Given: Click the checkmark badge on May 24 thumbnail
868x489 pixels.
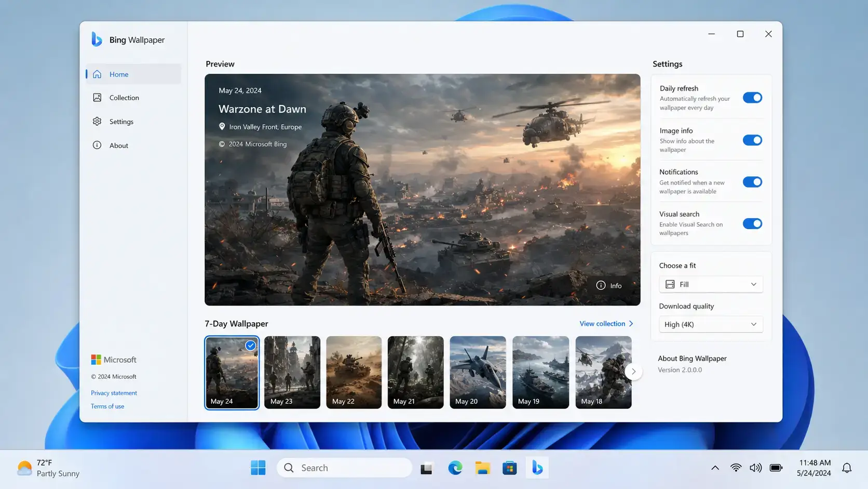Looking at the screenshot, I should click(251, 345).
